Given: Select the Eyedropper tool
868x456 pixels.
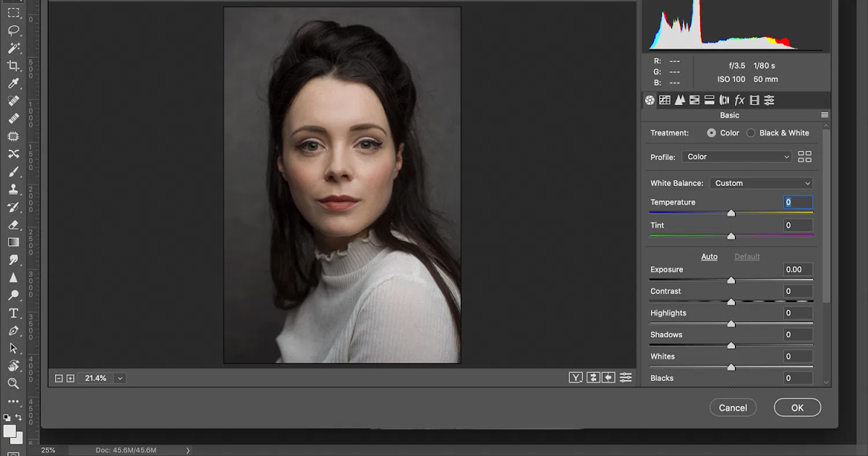Looking at the screenshot, I should 13,83.
